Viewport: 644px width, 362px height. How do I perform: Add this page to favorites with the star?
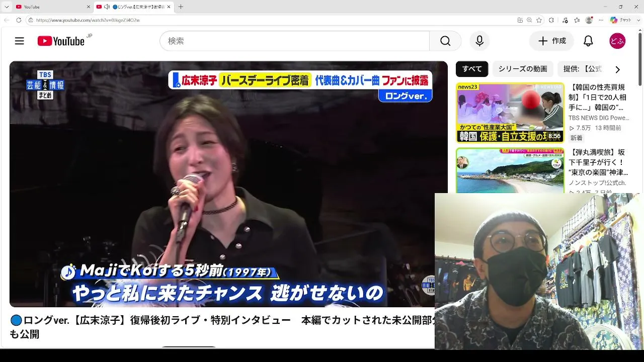click(539, 20)
